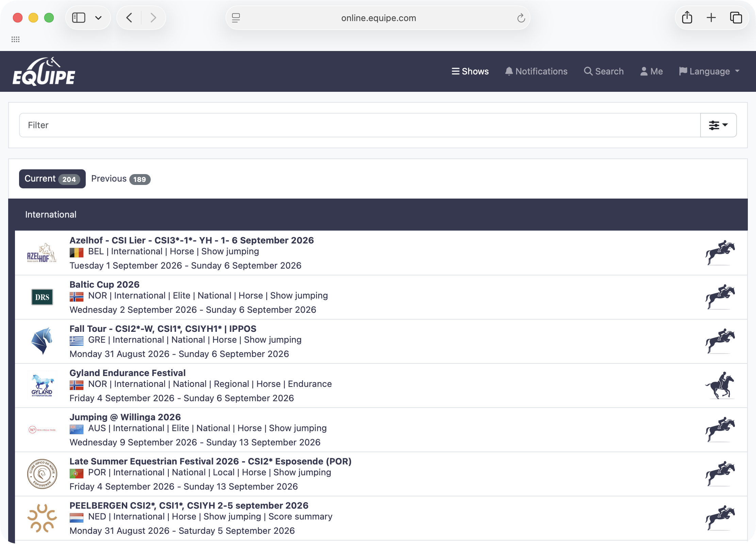Screen dimensions: 756x544
Task: Click the Australia flag in Willinga row
Action: [77, 429]
